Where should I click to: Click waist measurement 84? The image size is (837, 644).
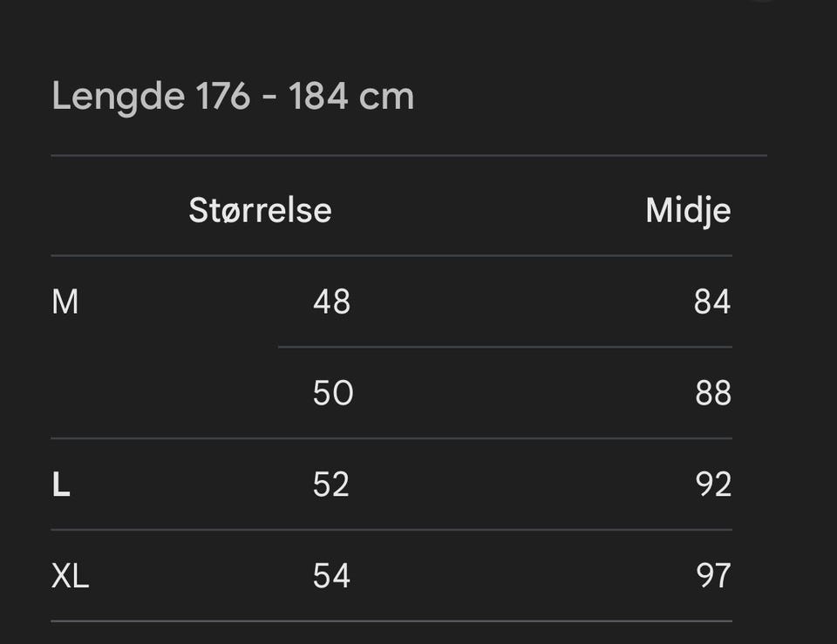(x=712, y=302)
